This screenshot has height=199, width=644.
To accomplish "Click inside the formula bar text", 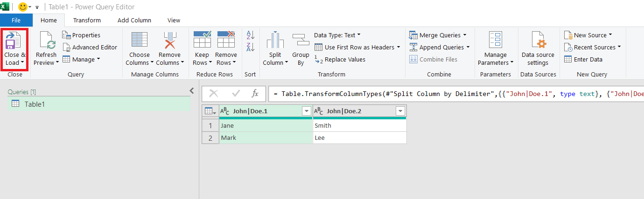I will point(456,94).
